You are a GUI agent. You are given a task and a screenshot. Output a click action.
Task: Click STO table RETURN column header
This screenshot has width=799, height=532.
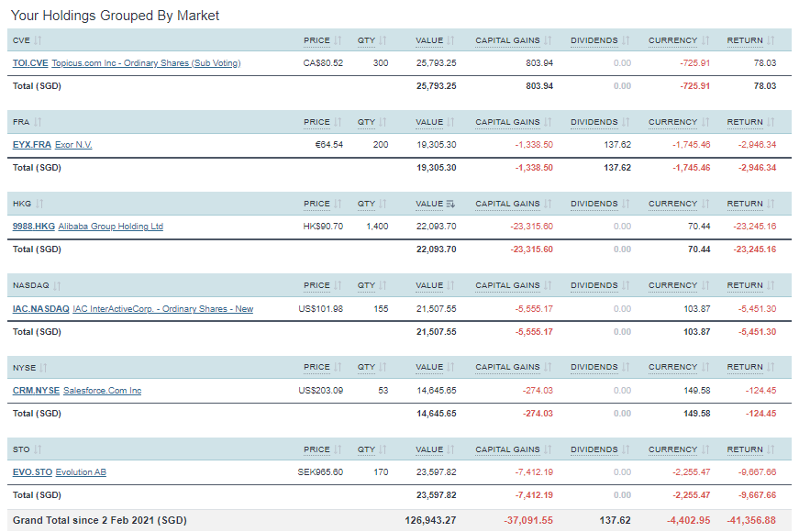pyautogui.click(x=745, y=449)
